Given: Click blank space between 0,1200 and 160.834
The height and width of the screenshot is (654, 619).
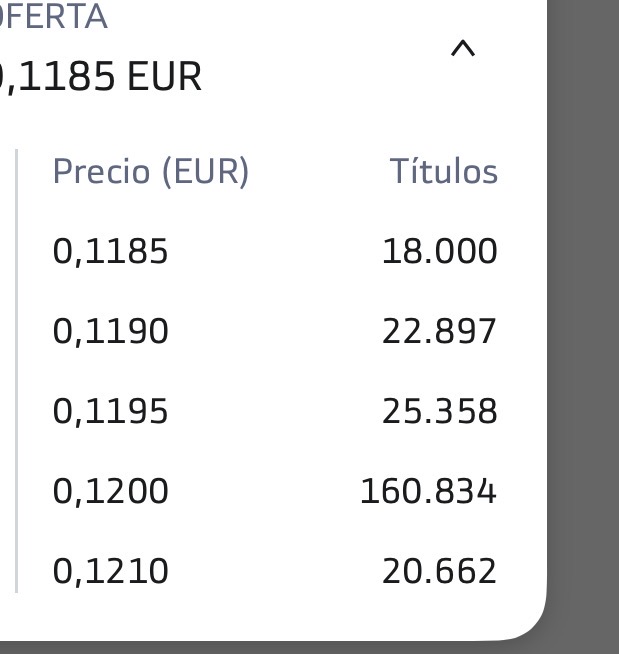Looking at the screenshot, I should [x=264, y=491].
